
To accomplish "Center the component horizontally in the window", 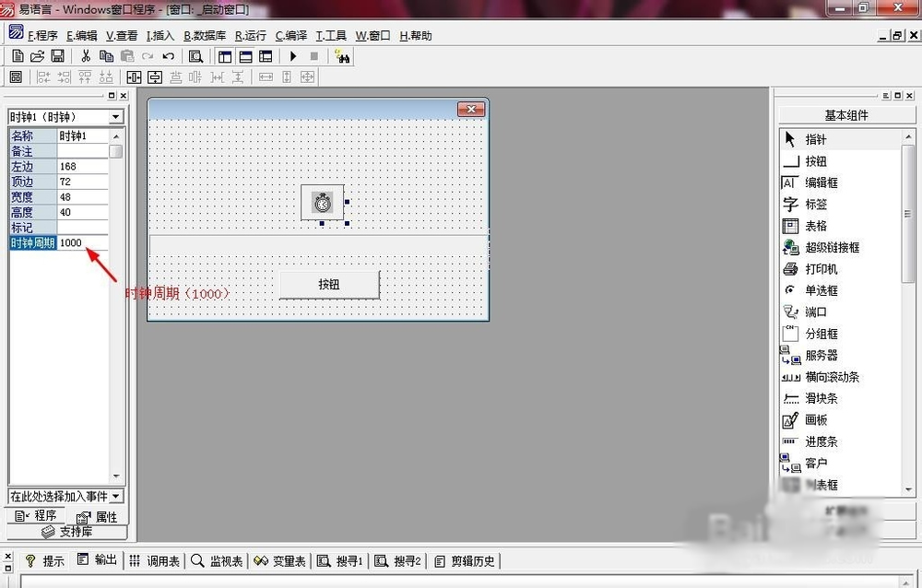I will click(134, 77).
